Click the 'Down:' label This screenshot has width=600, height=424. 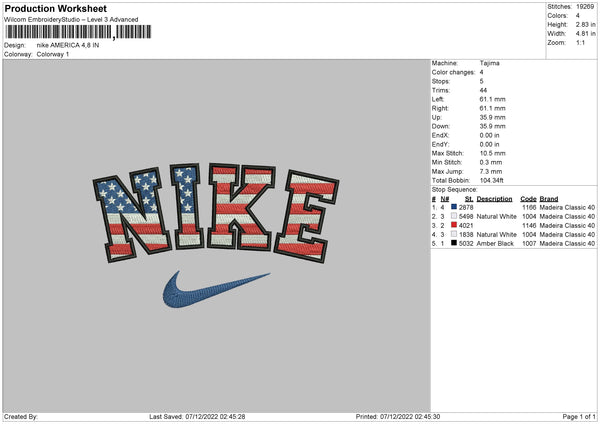pos(440,126)
